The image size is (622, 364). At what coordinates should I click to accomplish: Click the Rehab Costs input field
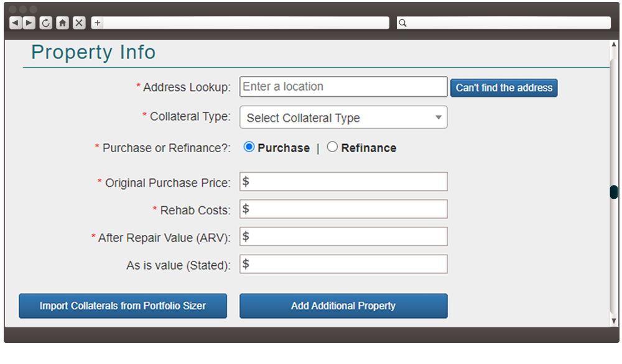point(343,209)
